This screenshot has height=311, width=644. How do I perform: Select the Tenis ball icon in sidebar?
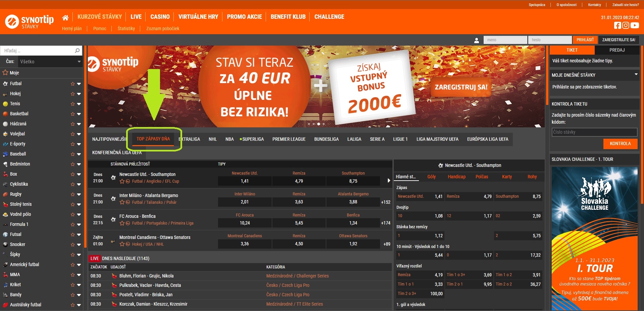point(5,104)
